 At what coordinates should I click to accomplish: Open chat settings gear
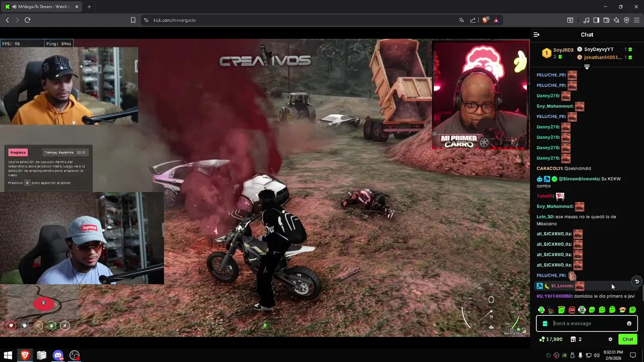click(610, 339)
